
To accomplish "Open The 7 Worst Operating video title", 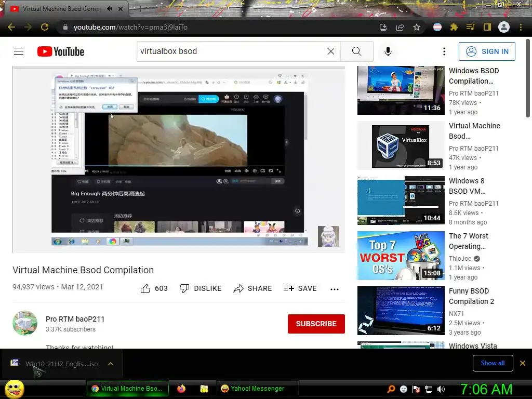I will pyautogui.click(x=469, y=241).
